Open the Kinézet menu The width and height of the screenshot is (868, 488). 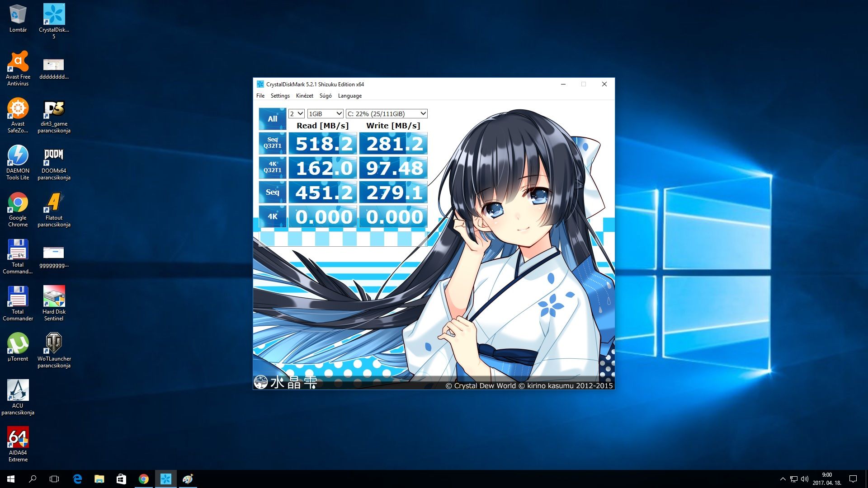(305, 96)
